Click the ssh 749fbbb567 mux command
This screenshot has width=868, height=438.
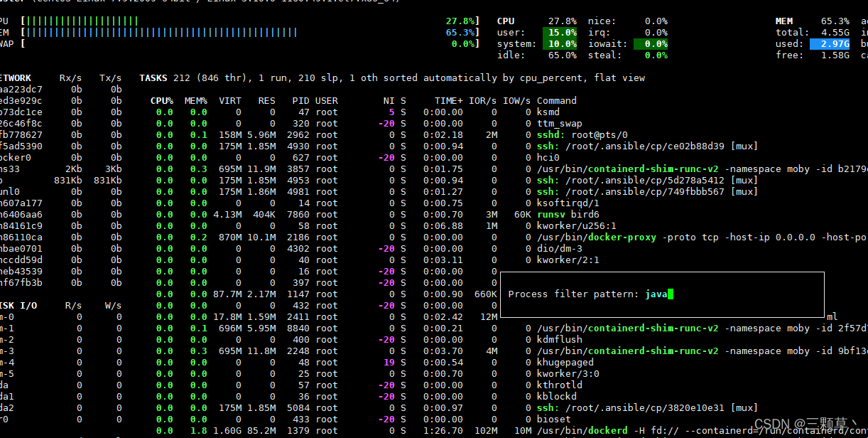[648, 192]
